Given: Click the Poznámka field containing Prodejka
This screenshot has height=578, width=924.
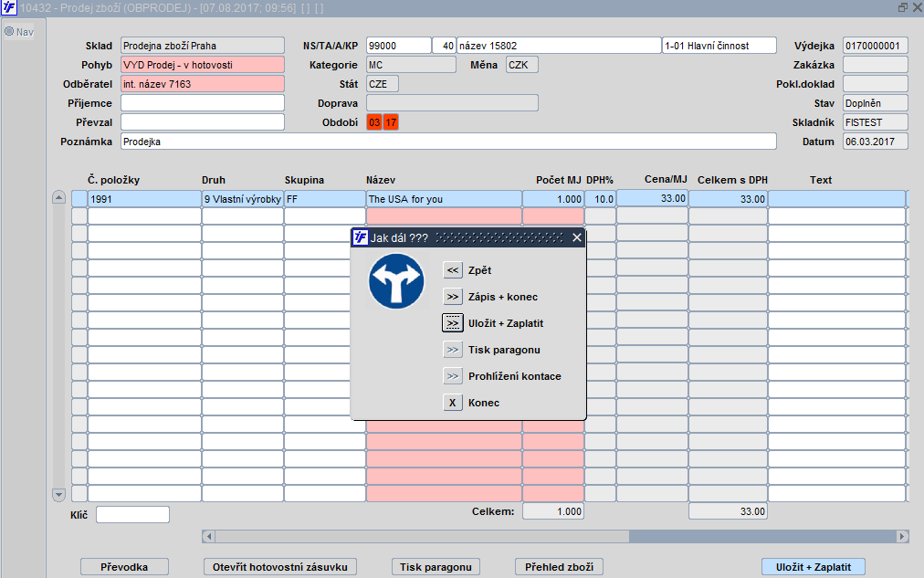Looking at the screenshot, I should pyautogui.click(x=448, y=142).
